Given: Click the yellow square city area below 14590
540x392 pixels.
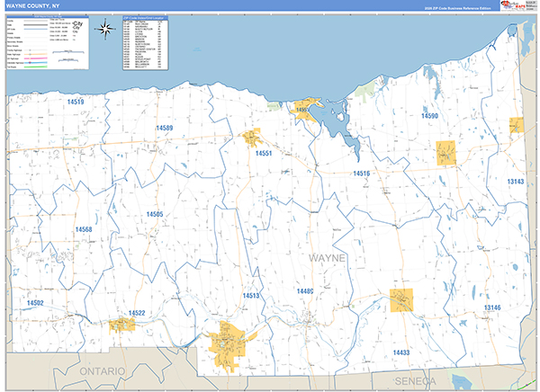Looking at the screenshot, I should pyautogui.click(x=446, y=152).
